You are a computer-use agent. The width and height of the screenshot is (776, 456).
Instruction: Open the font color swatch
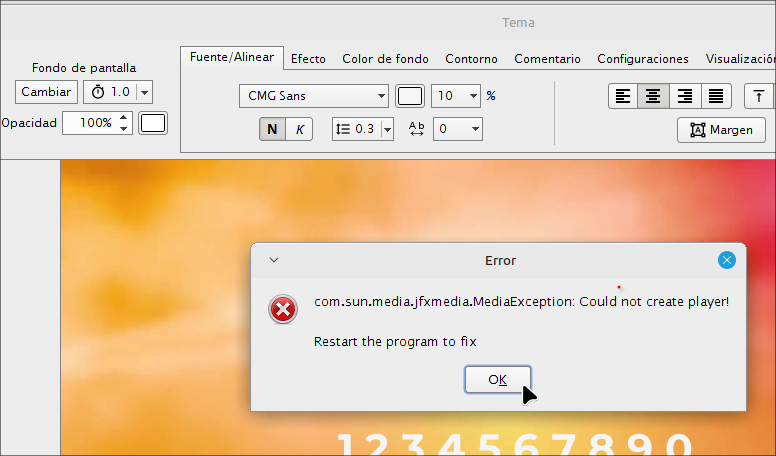(410, 96)
